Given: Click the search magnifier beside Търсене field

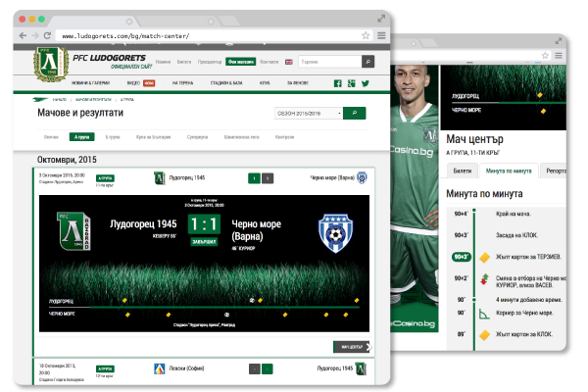Looking at the screenshot, I should (367, 62).
